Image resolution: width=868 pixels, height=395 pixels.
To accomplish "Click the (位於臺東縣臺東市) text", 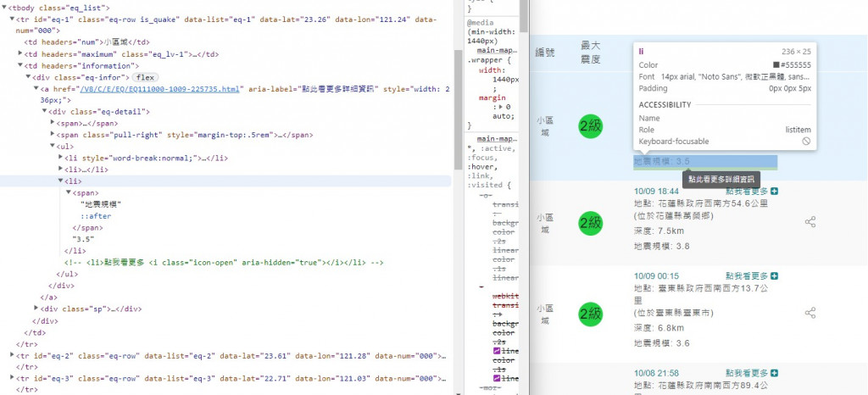I will click(674, 313).
